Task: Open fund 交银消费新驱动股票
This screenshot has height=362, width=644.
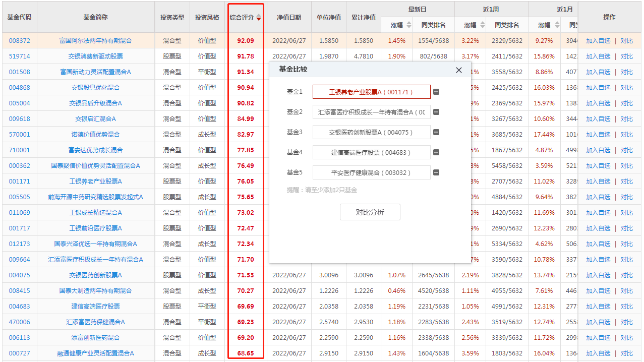Action: point(95,56)
